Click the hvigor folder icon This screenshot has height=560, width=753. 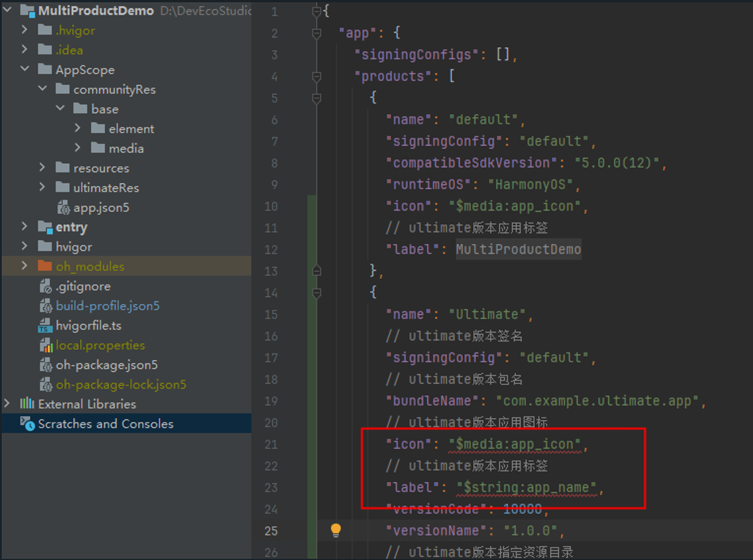pyautogui.click(x=45, y=246)
